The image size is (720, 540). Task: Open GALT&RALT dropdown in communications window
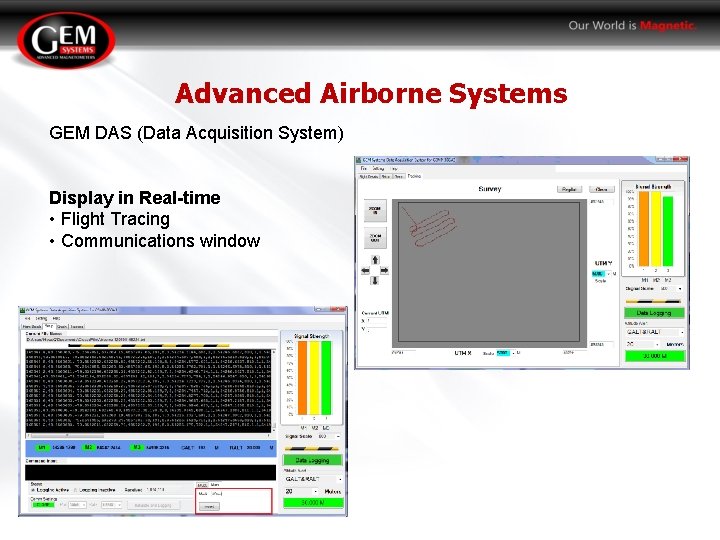313,479
